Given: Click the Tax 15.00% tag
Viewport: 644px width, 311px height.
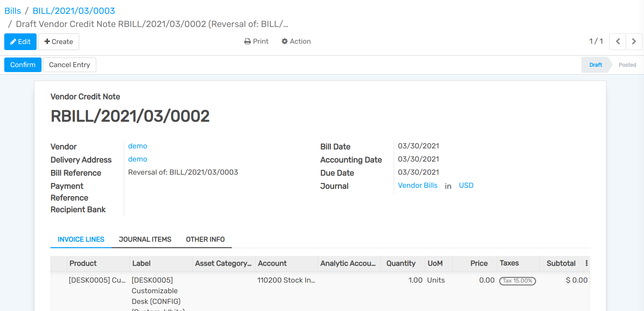Looking at the screenshot, I should click(x=517, y=281).
